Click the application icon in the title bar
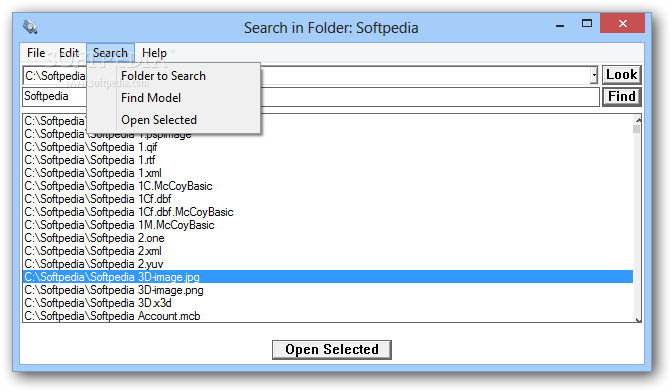The width and height of the screenshot is (672, 392). [x=30, y=27]
